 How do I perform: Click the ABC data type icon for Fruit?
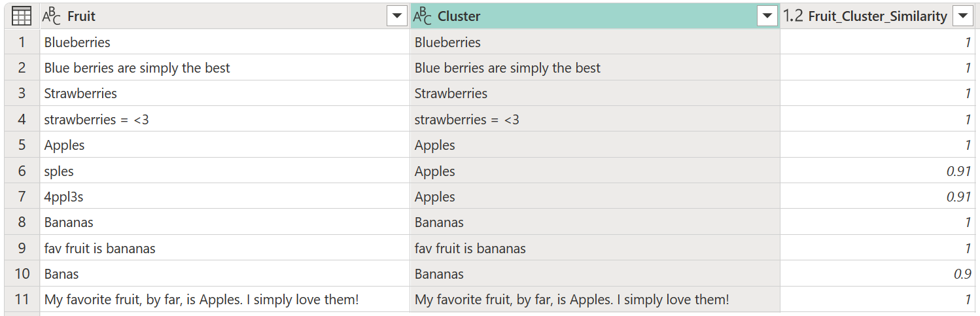point(52,16)
